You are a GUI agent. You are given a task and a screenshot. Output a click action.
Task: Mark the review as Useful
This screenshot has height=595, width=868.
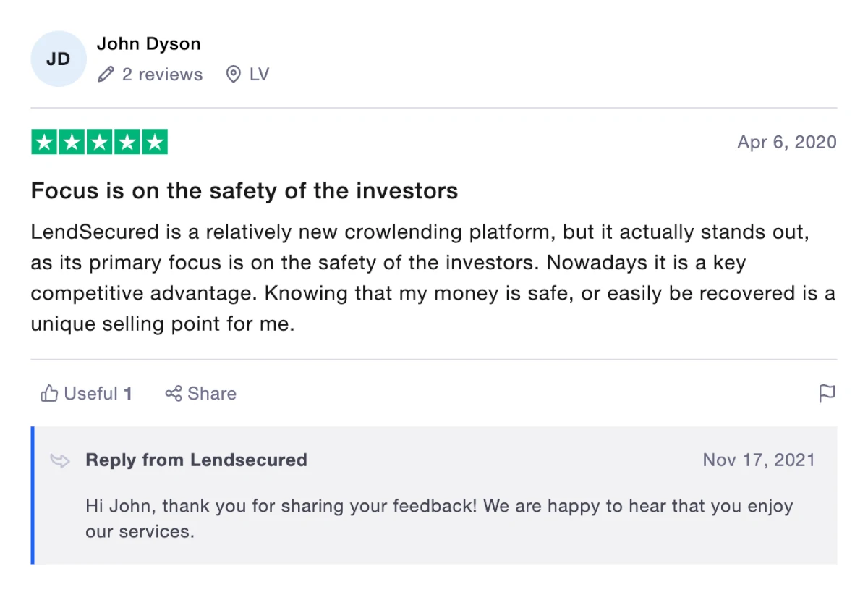(x=87, y=394)
